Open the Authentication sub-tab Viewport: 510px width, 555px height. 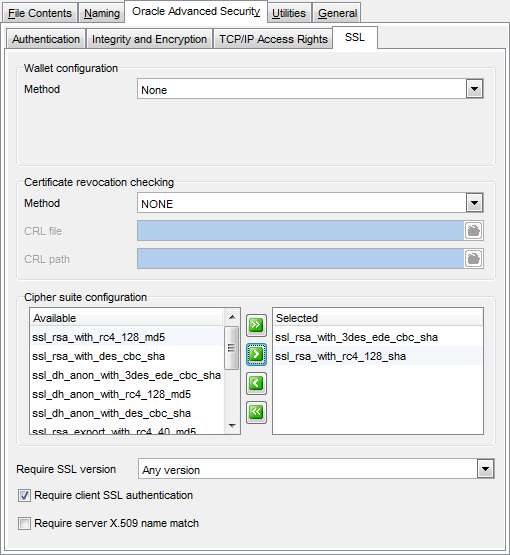coord(46,39)
